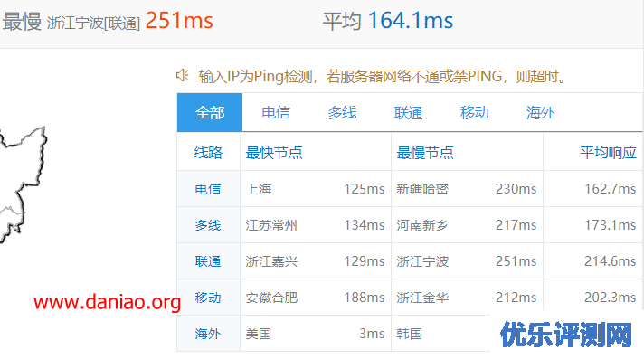Click the 202.3ms average value
The width and height of the screenshot is (644, 359).
coord(611,298)
